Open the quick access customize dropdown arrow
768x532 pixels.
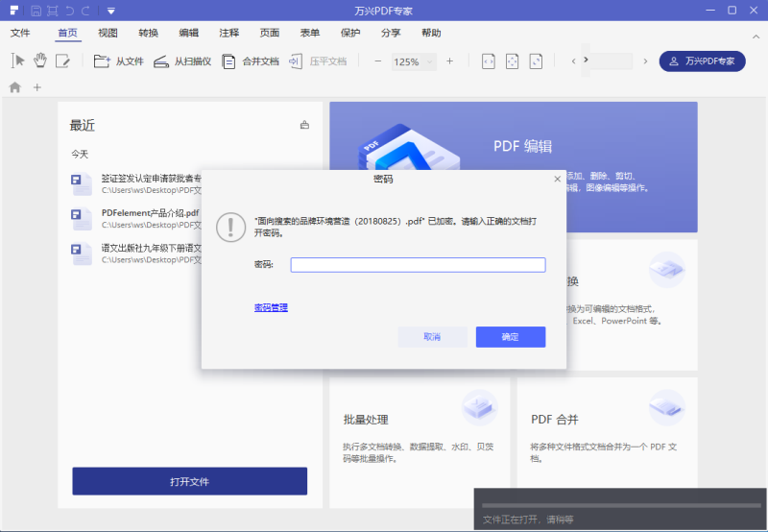coord(111,11)
